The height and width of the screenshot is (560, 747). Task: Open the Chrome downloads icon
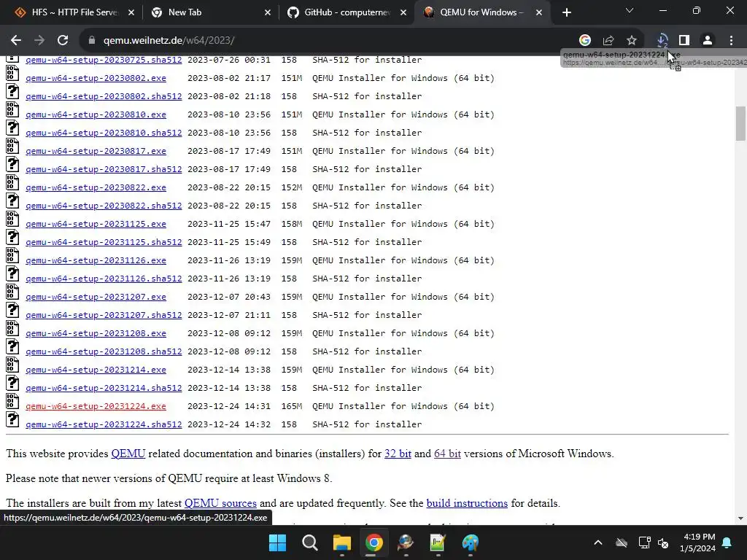662,41
